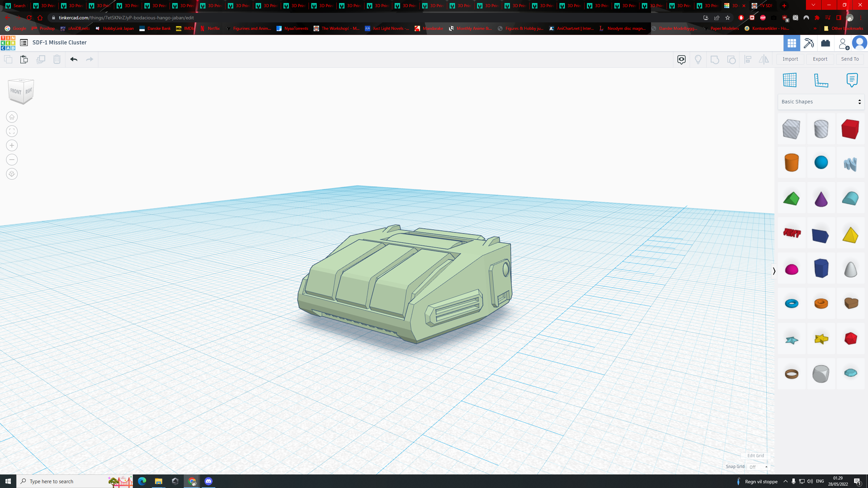Open the design list menu icon
Viewport: 868px width, 488px height.
tap(24, 42)
